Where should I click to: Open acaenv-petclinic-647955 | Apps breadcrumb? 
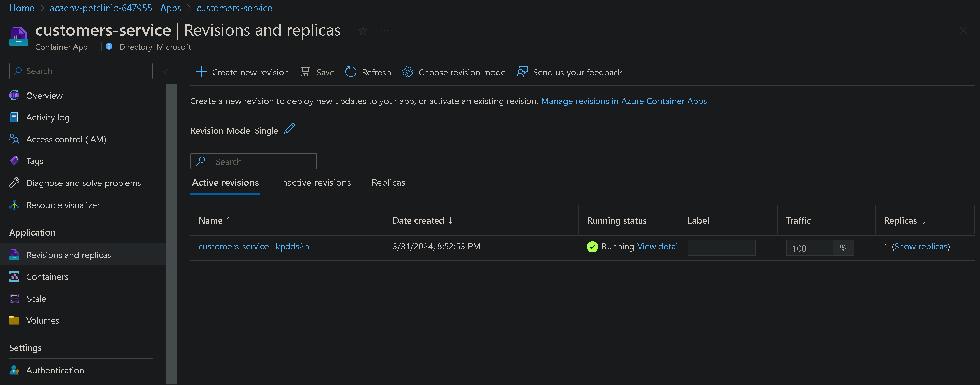pyautogui.click(x=115, y=8)
